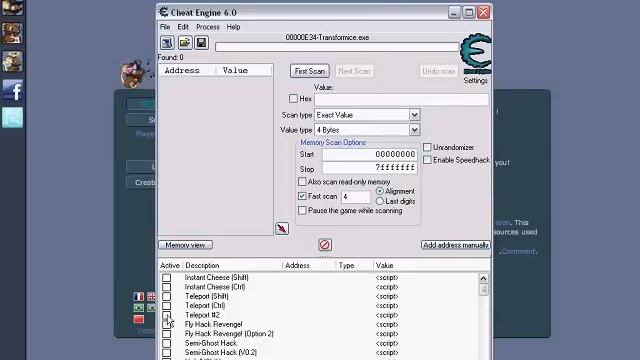The width and height of the screenshot is (640, 360).
Task: Click the Twitter desktop icon
Action: tap(13, 118)
